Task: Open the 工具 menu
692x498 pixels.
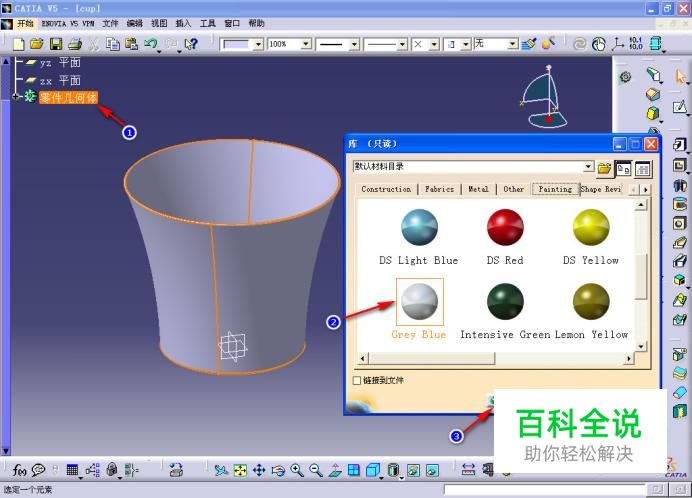Action: (207, 23)
